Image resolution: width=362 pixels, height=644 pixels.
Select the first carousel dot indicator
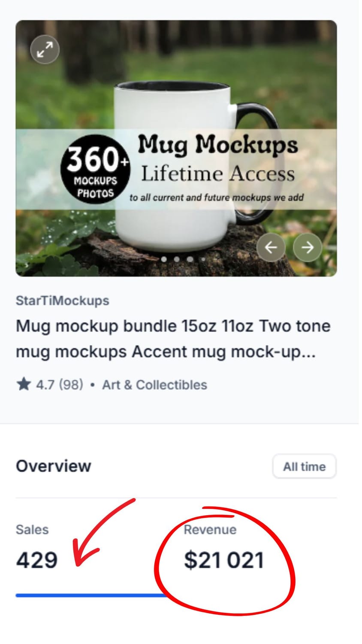[x=164, y=259]
